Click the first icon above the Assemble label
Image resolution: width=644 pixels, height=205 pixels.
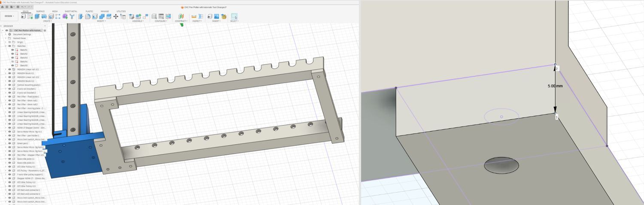[131, 16]
